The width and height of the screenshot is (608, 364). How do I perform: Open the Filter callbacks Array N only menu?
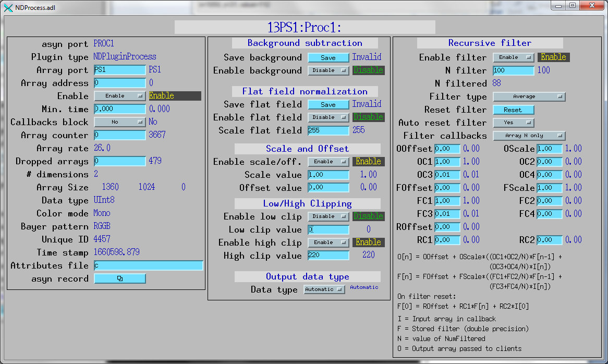tap(529, 136)
